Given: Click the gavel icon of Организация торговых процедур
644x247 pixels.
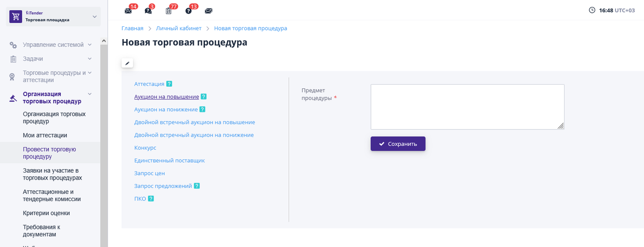Looking at the screenshot, I should (x=13, y=98).
